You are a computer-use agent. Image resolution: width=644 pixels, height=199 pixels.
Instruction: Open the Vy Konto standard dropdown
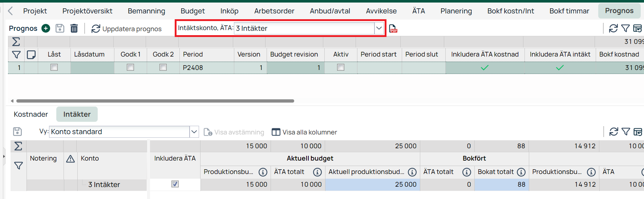tap(194, 132)
